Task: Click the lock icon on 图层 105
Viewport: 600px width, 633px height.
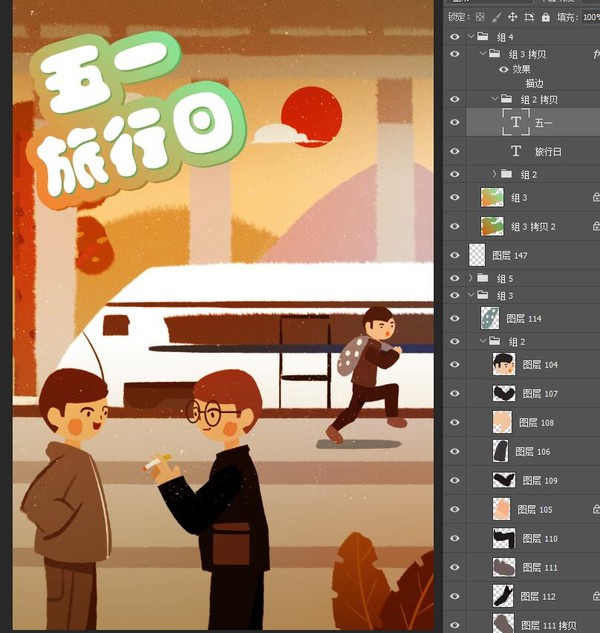Action: (596, 509)
